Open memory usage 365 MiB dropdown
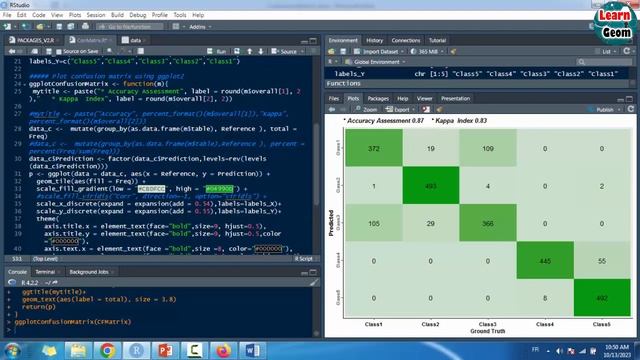The image size is (640, 360). tap(427, 51)
